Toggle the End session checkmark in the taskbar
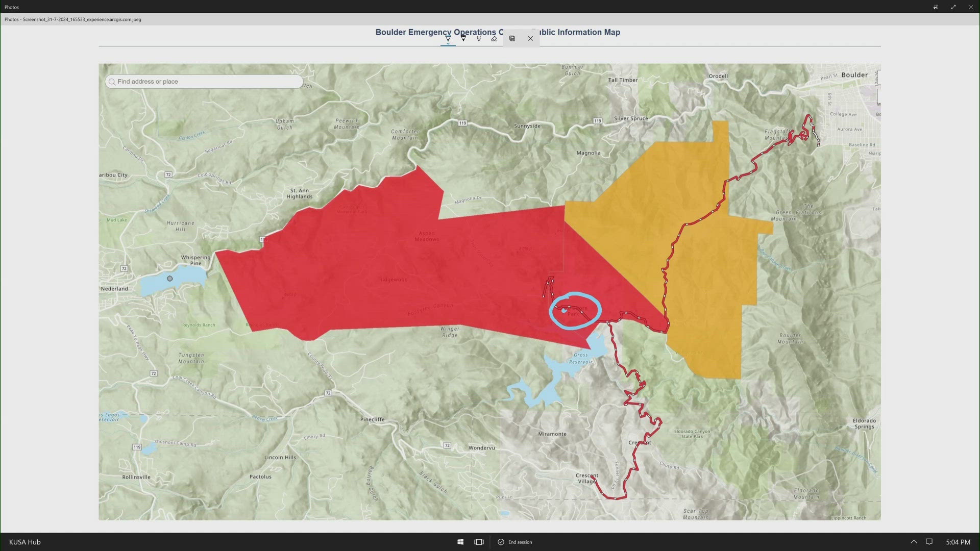This screenshot has height=551, width=980. [x=501, y=542]
